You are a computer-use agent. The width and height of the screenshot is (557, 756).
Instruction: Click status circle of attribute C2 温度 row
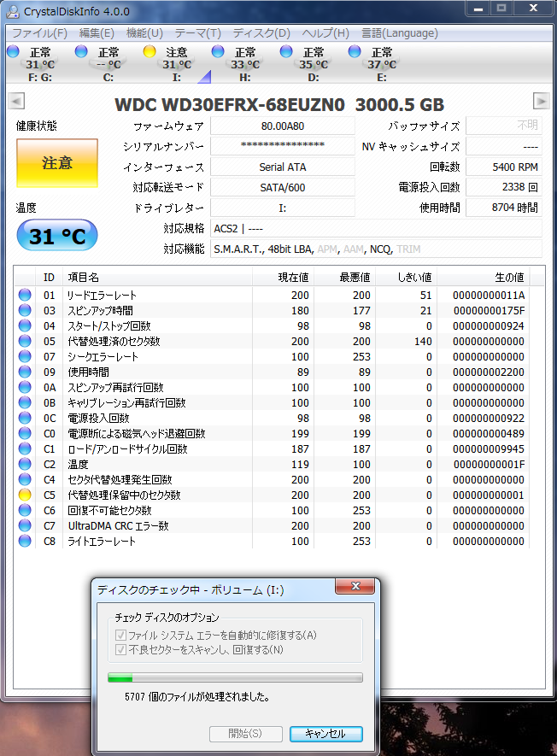pos(25,465)
